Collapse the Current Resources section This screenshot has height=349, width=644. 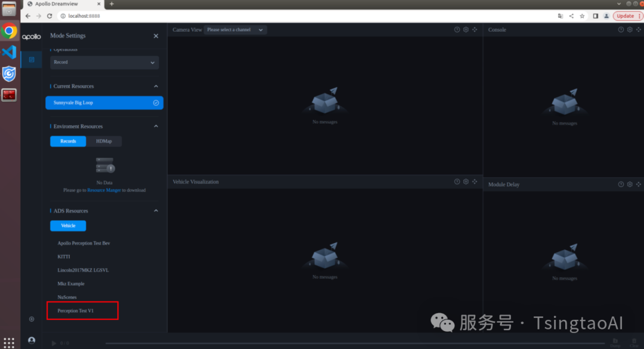[x=156, y=86]
